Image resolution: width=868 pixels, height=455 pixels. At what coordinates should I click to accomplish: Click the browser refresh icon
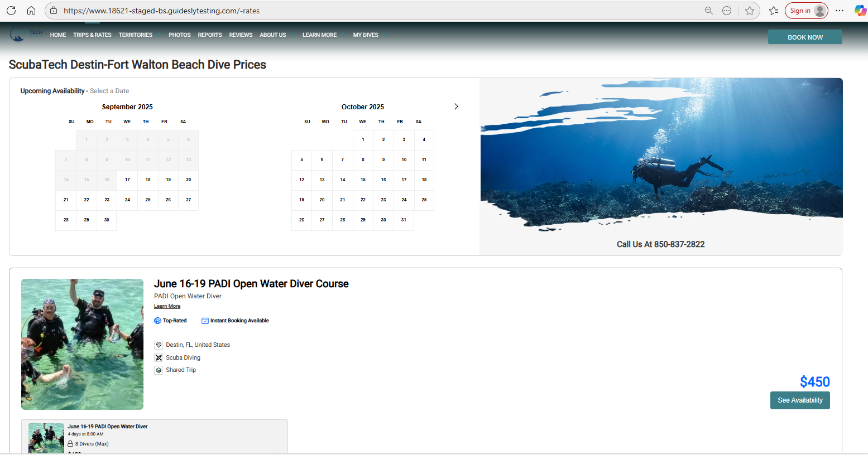pos(11,11)
